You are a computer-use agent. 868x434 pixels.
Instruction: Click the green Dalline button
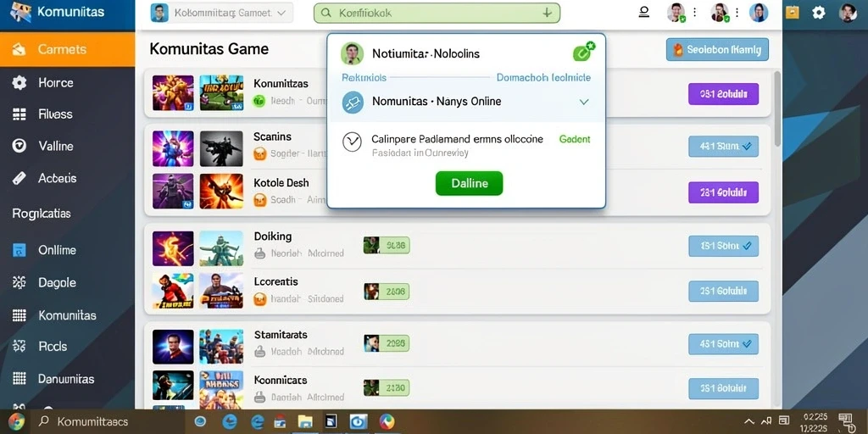(x=469, y=183)
